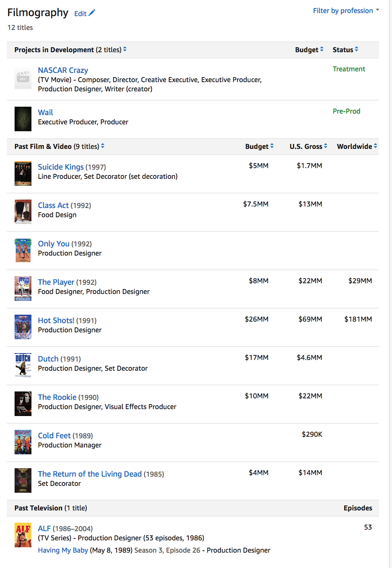Image resolution: width=392 pixels, height=568 pixels.
Task: Click the ALF poster thumbnail
Action: point(23,535)
